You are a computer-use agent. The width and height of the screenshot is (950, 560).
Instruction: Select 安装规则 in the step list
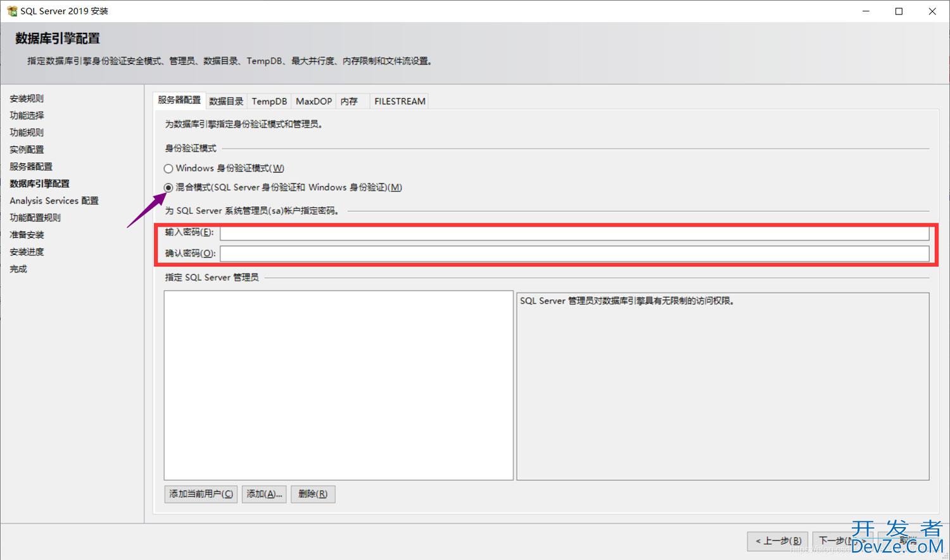pyautogui.click(x=27, y=99)
